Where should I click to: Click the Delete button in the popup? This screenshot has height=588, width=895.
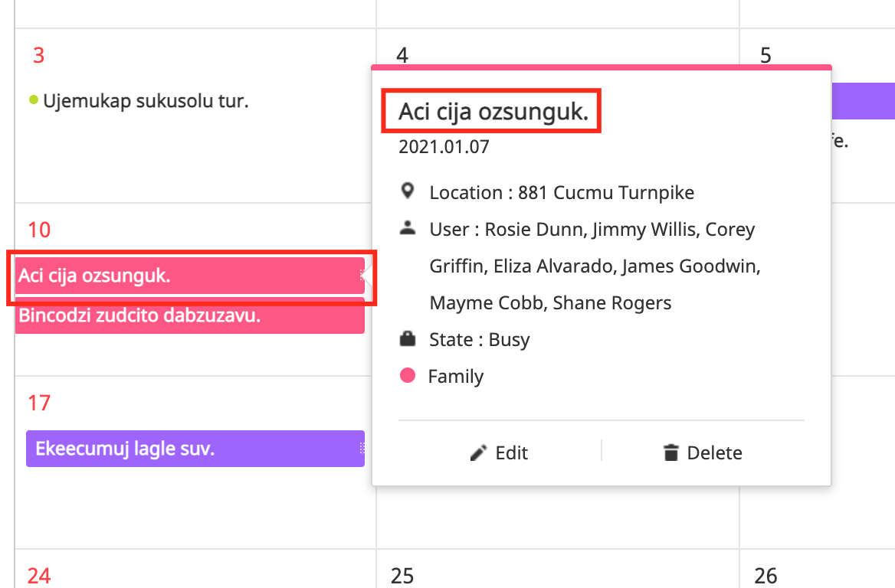coord(705,452)
